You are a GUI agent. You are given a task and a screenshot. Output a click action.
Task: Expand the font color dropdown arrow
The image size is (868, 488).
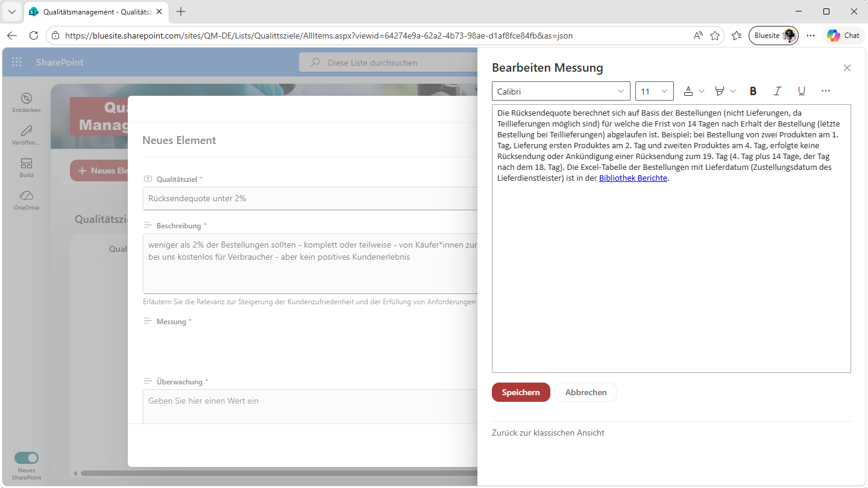click(x=702, y=91)
